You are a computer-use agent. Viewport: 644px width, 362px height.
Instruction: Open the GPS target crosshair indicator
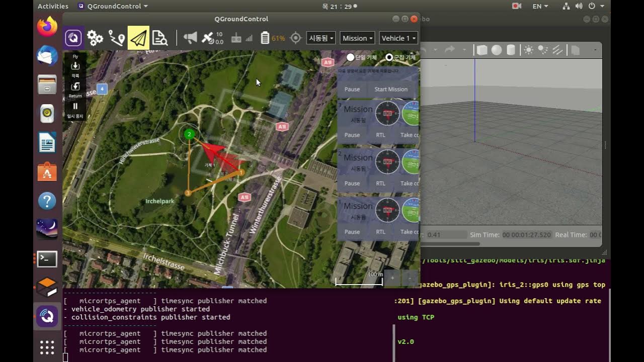coord(296,38)
